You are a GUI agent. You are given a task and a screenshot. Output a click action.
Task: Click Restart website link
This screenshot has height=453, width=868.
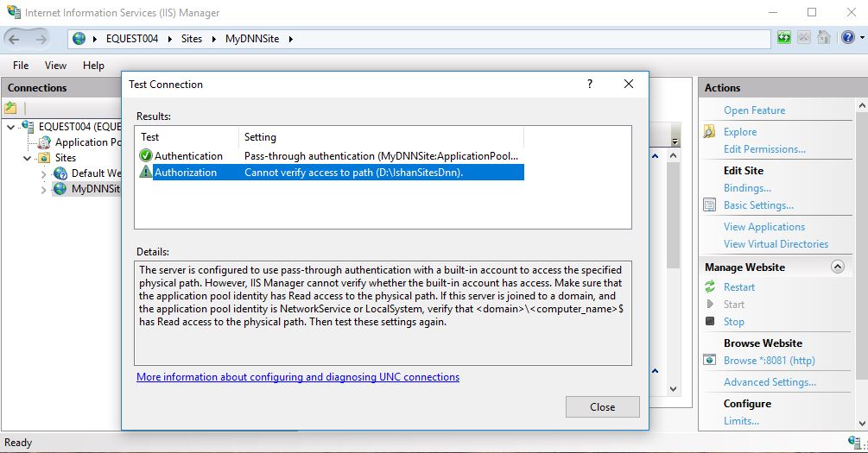click(x=739, y=287)
